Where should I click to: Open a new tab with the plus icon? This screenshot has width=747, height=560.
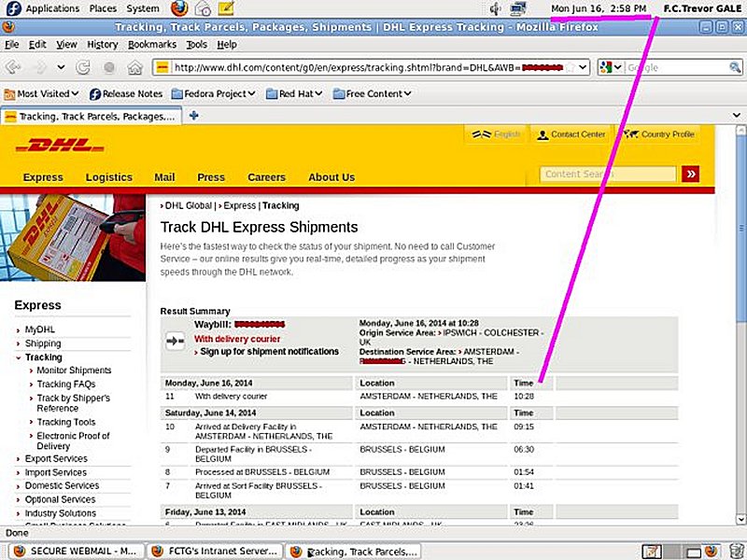coord(193,115)
